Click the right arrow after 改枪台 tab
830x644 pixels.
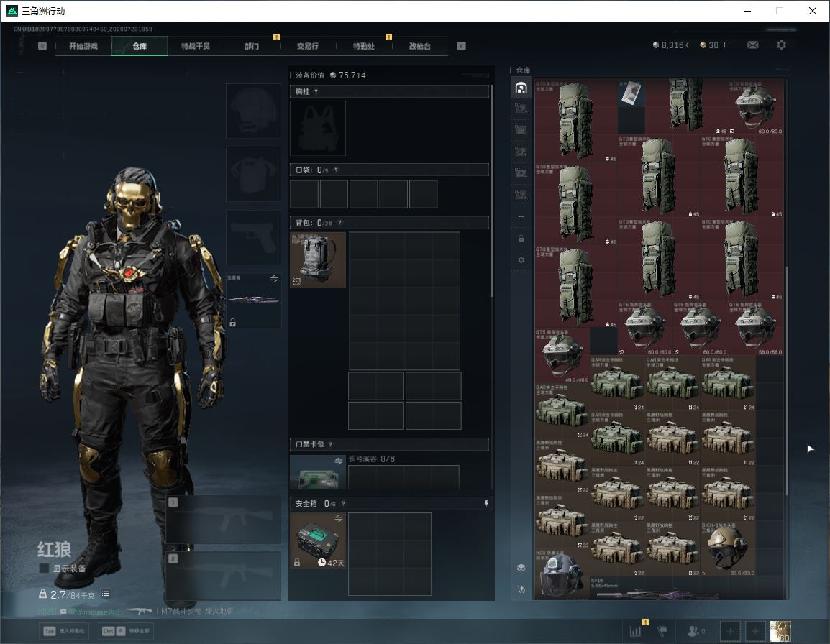[x=461, y=46]
